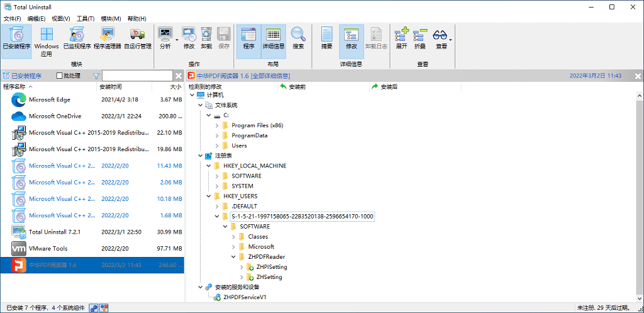Open the 模块(M) menu
This screenshot has width=644, height=313.
tap(111, 18)
